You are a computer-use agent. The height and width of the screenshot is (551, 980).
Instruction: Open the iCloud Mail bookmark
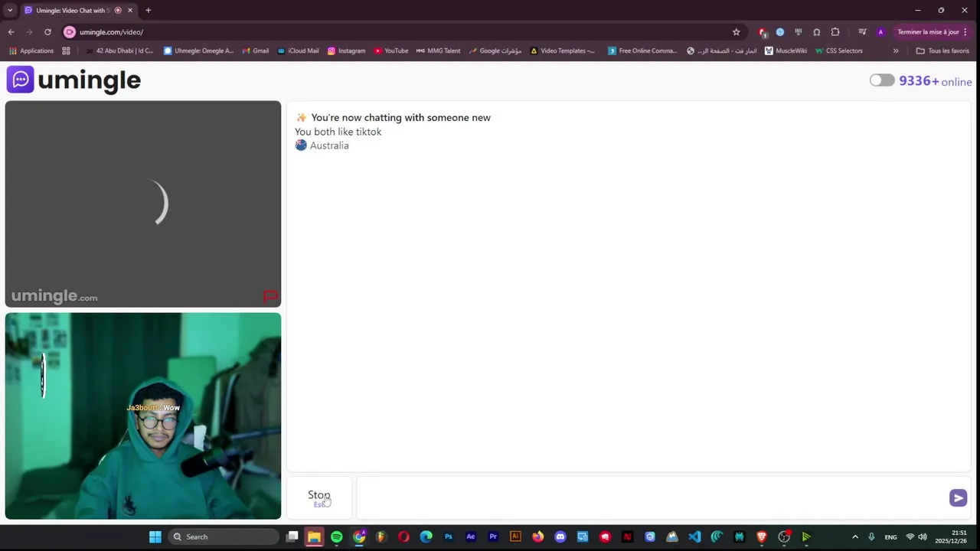298,51
